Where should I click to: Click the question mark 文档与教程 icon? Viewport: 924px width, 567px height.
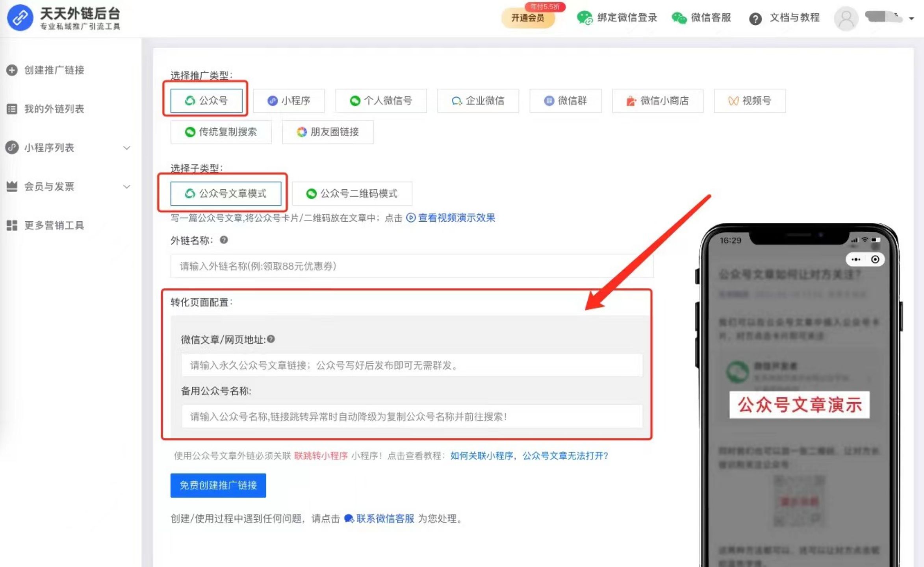click(755, 19)
